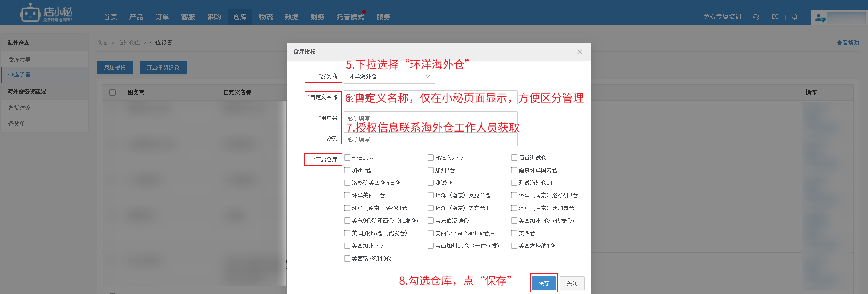Enable the 加州3仓 warehouse checkbox
This screenshot has height=294, width=868.
(x=431, y=170)
